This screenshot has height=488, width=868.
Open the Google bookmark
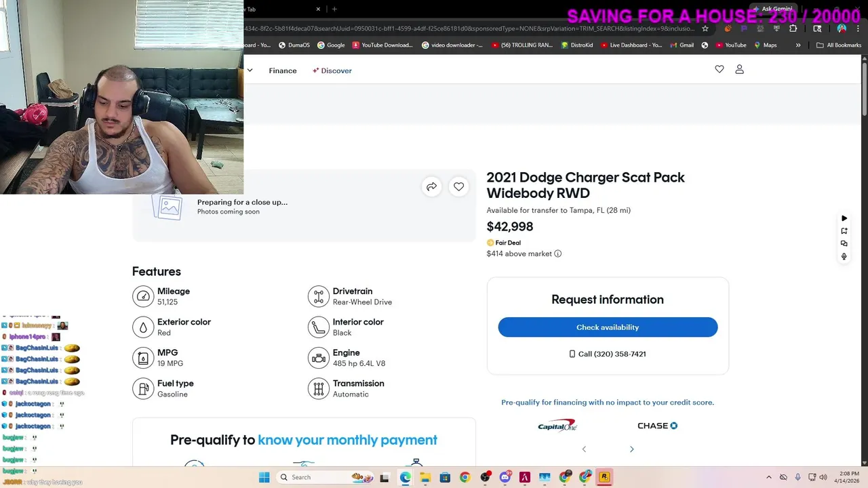point(331,45)
